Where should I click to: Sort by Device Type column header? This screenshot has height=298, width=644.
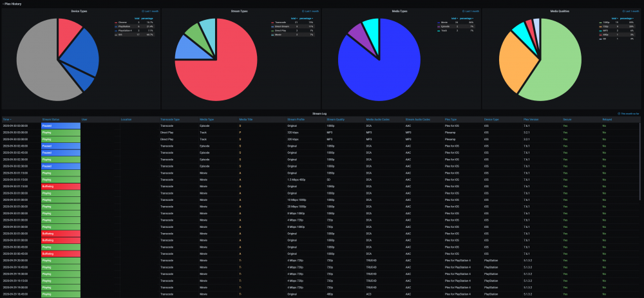pos(491,120)
